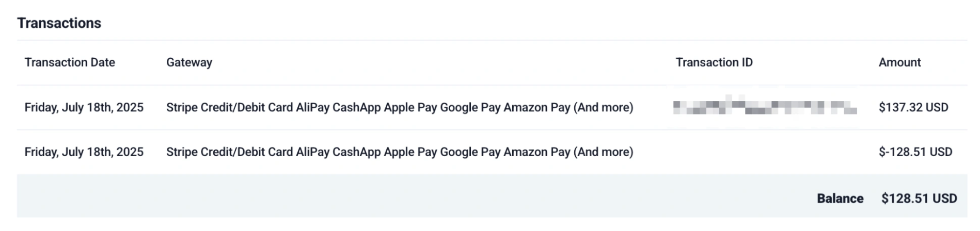Click first row date Friday, July 18th, 2025
Viewport: 980px width, 231px height.
click(x=84, y=107)
